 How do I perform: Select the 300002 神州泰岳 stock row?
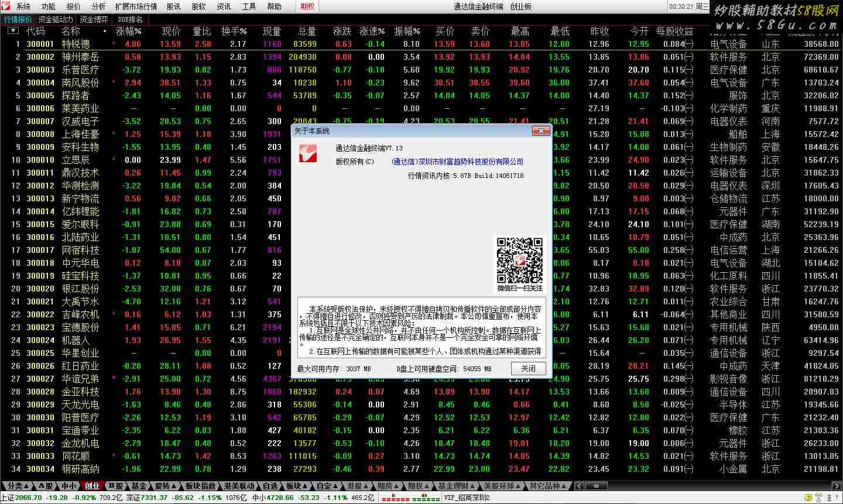(x=421, y=57)
